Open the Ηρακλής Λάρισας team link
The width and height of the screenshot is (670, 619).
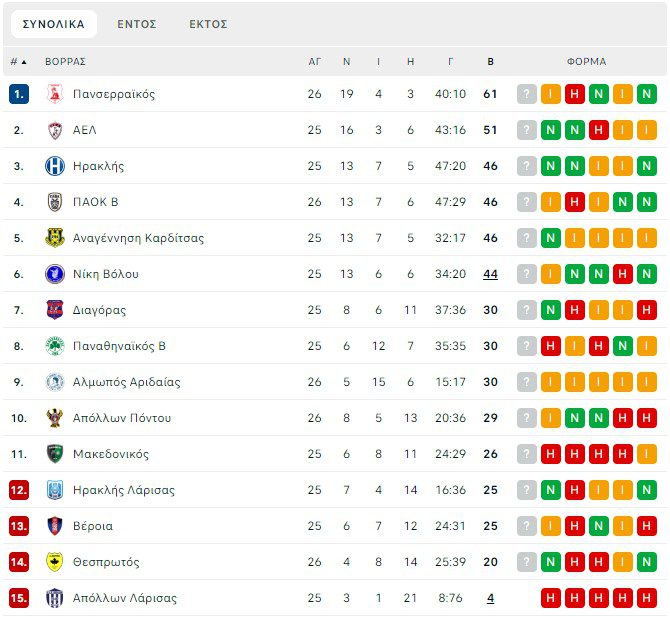click(124, 490)
